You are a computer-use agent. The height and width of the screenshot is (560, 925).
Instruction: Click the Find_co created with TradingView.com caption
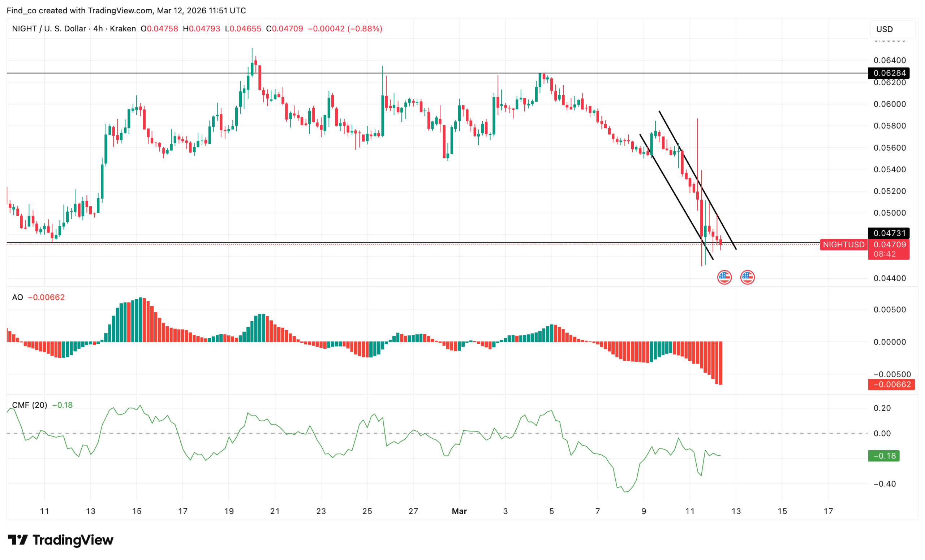(126, 10)
